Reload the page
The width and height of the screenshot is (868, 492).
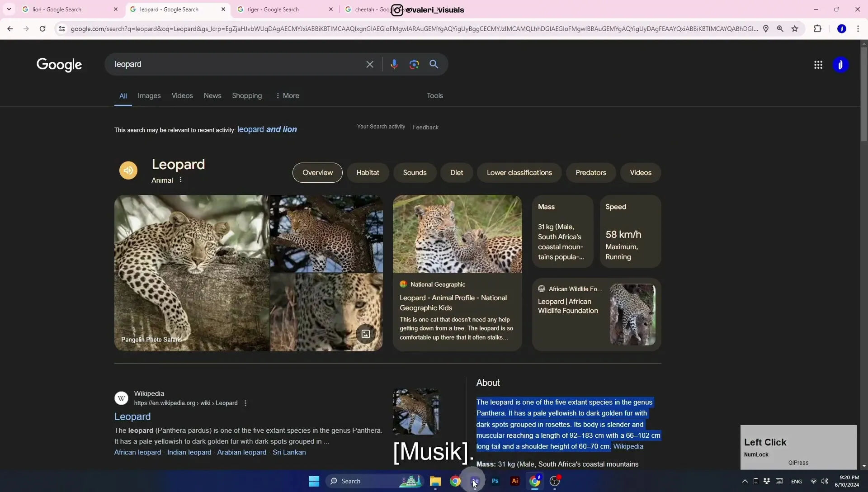pyautogui.click(x=42, y=29)
